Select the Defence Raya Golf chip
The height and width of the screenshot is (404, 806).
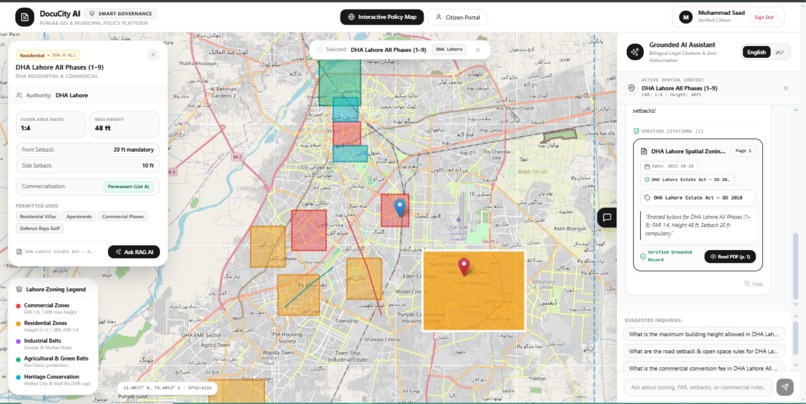click(40, 228)
